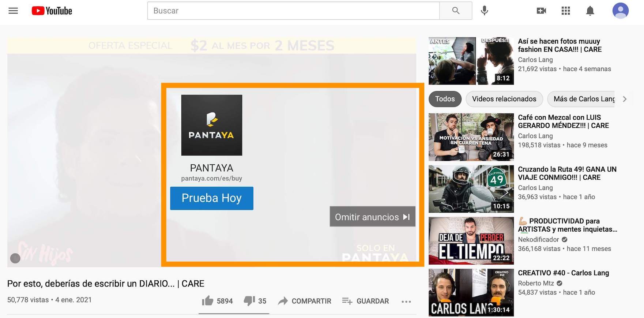Image resolution: width=644 pixels, height=318 pixels.
Task: Open the notifications bell
Action: pyautogui.click(x=590, y=11)
